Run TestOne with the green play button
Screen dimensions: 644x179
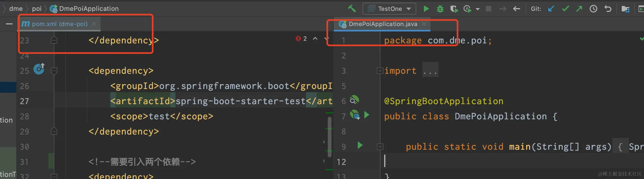(x=426, y=9)
